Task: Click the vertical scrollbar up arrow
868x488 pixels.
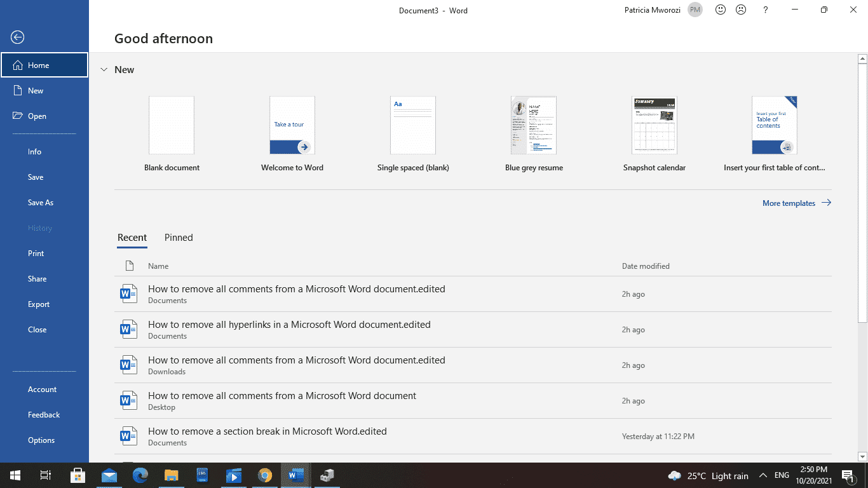Action: [x=862, y=57]
